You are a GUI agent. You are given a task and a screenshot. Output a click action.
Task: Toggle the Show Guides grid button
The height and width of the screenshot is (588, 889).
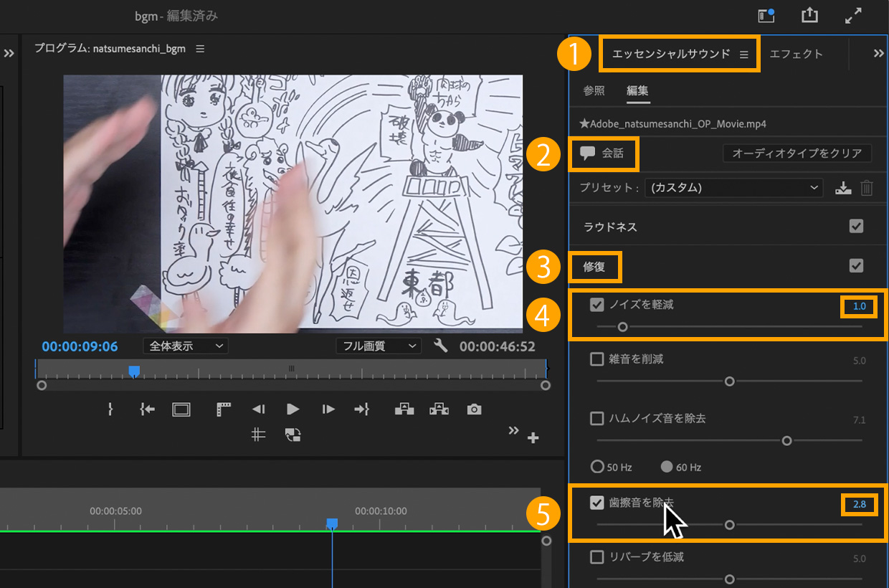(258, 434)
